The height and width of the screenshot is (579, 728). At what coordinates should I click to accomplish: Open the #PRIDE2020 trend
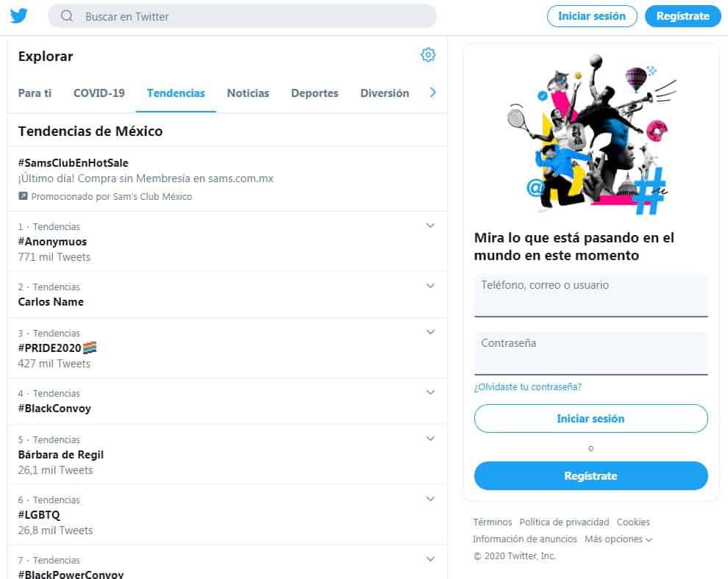coord(227,348)
